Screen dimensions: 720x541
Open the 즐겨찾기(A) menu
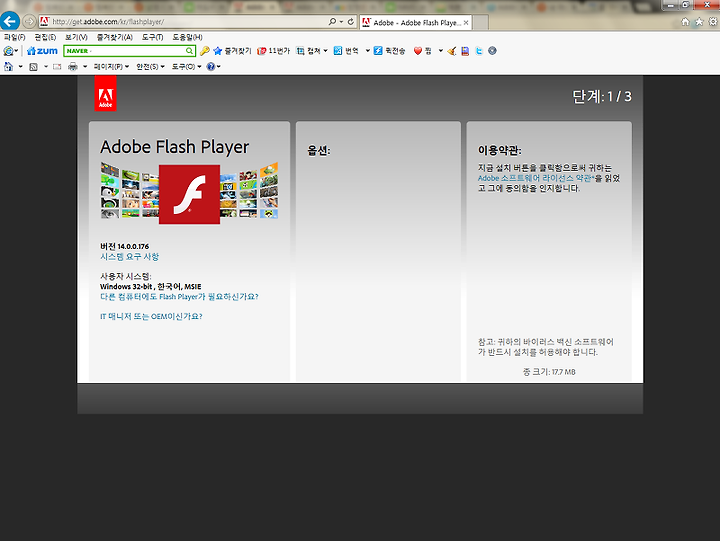tap(115, 37)
